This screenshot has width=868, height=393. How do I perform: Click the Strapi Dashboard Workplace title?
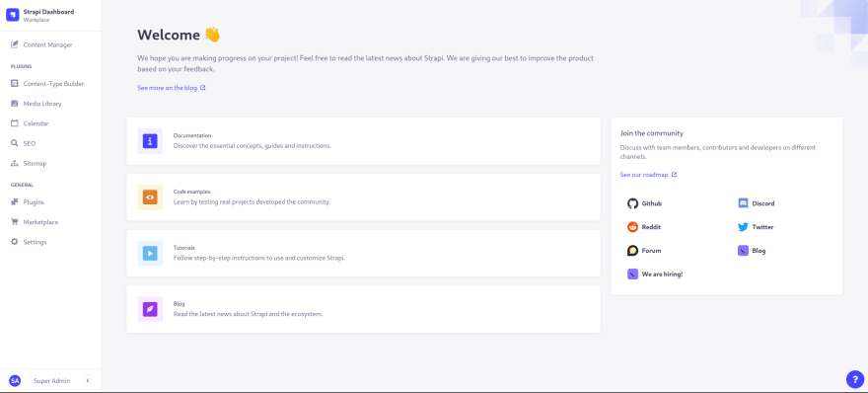(x=48, y=15)
